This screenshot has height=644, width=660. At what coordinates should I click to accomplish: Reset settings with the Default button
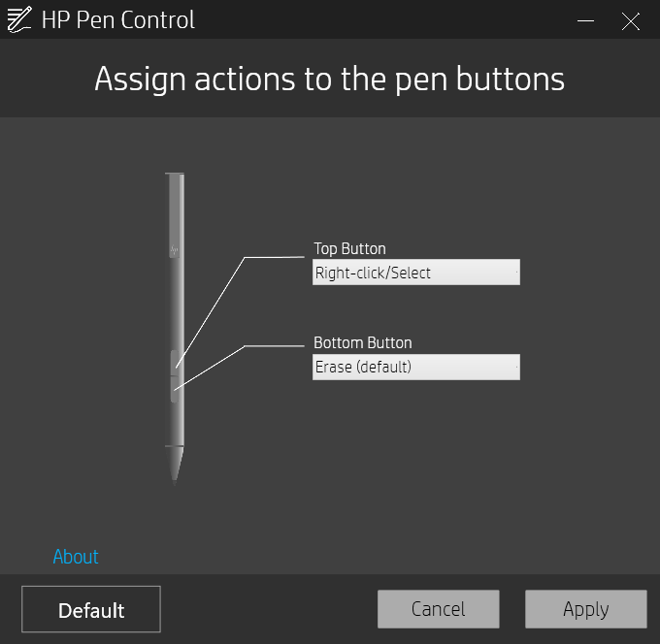click(91, 610)
